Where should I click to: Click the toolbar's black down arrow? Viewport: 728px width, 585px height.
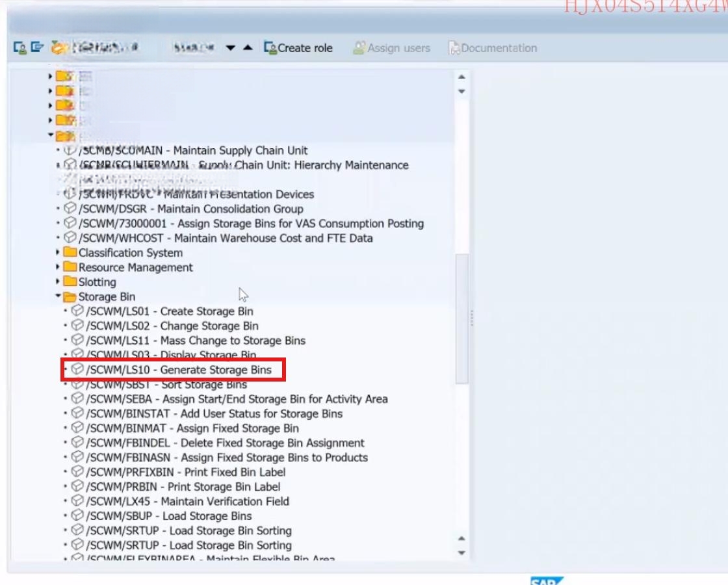coord(230,48)
